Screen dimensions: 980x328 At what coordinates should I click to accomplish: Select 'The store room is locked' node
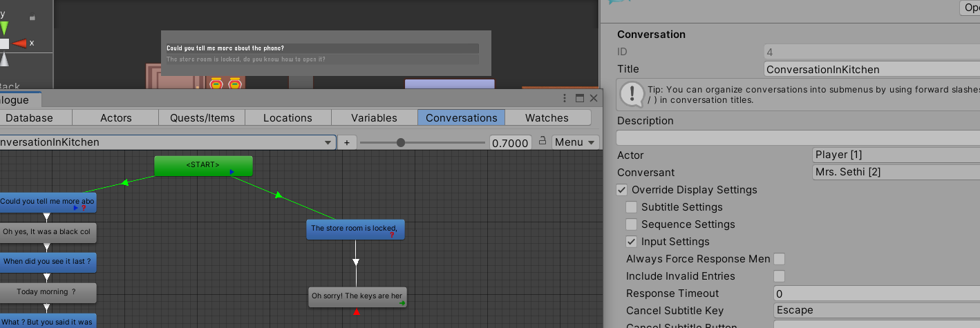355,229
